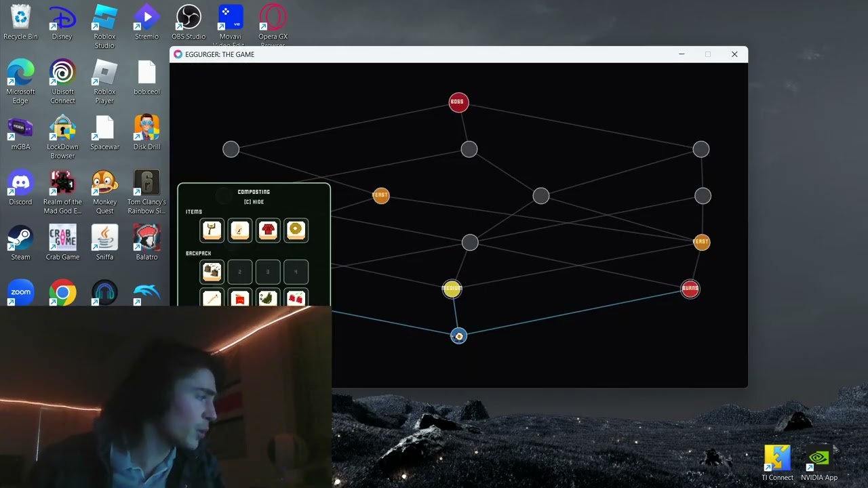Open the Steam desktop shortcut
The width and height of the screenshot is (868, 488).
click(20, 243)
